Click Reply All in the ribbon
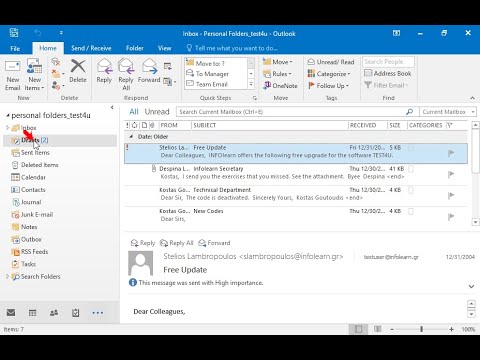480x360 pixels. [126, 75]
